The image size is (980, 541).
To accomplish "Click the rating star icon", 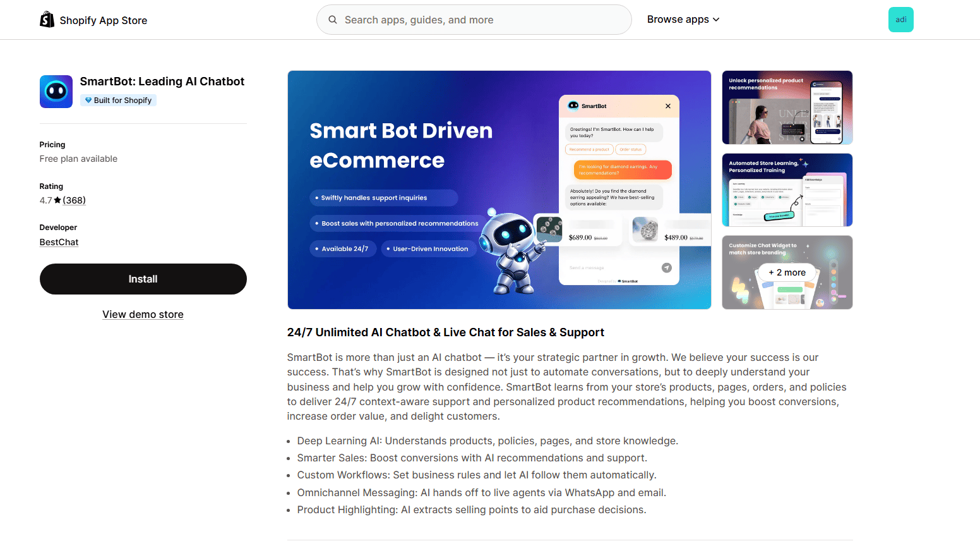I will [x=57, y=200].
